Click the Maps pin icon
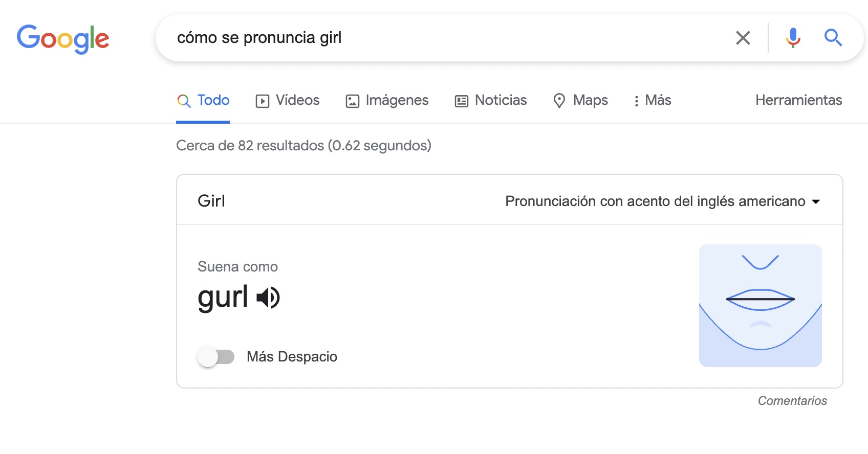This screenshot has width=868, height=454. click(x=559, y=100)
